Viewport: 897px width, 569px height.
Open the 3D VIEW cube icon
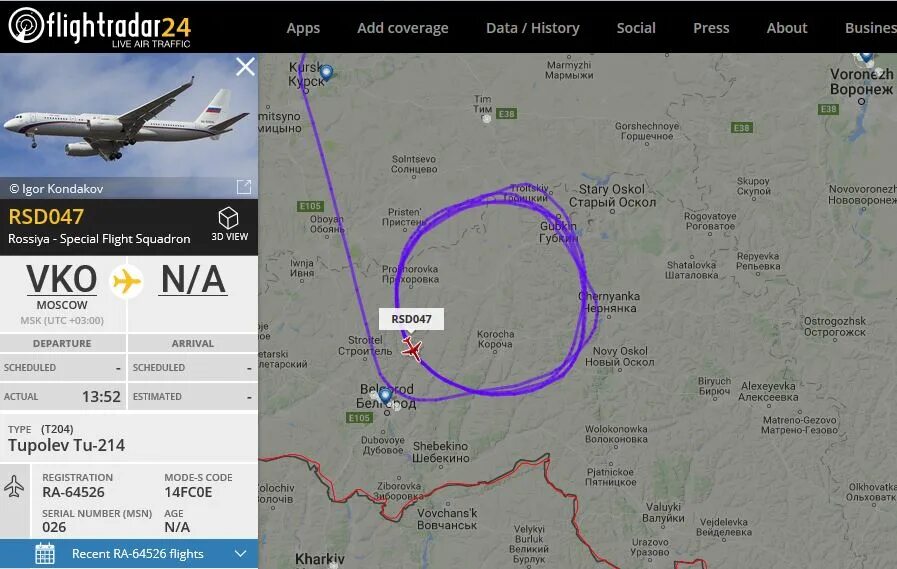coord(228,218)
